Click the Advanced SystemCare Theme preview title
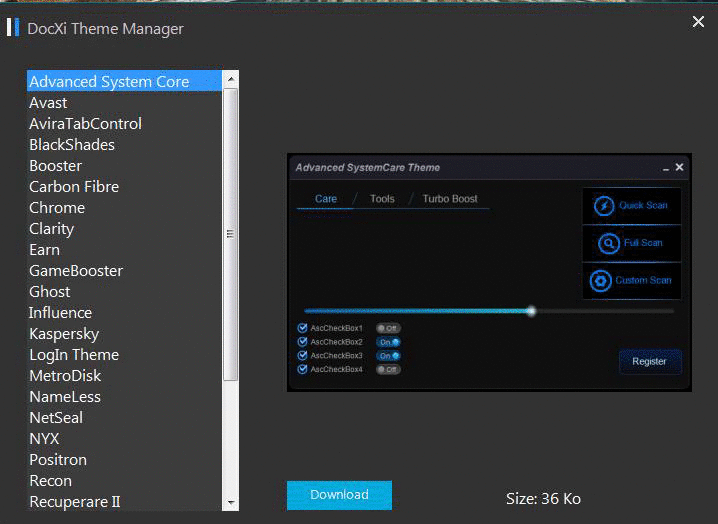This screenshot has height=524, width=718. pyautogui.click(x=368, y=168)
